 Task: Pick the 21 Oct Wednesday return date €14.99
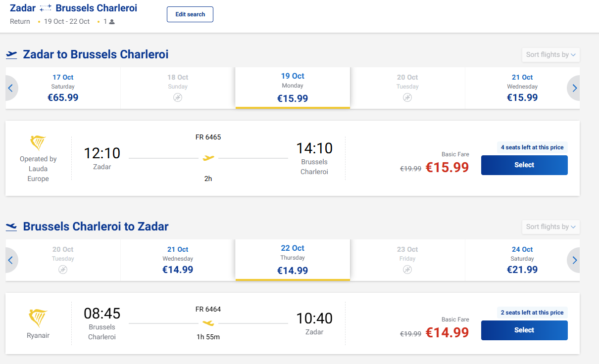click(x=178, y=260)
